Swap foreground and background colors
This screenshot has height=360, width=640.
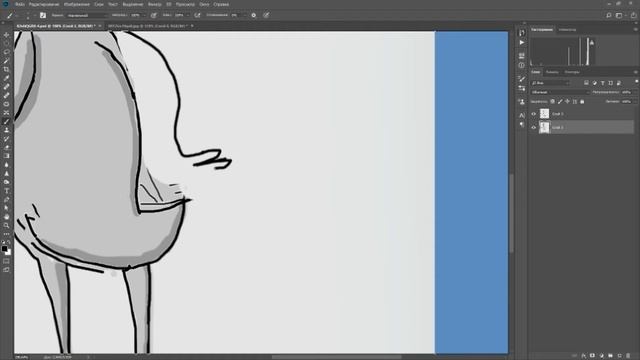click(9, 242)
